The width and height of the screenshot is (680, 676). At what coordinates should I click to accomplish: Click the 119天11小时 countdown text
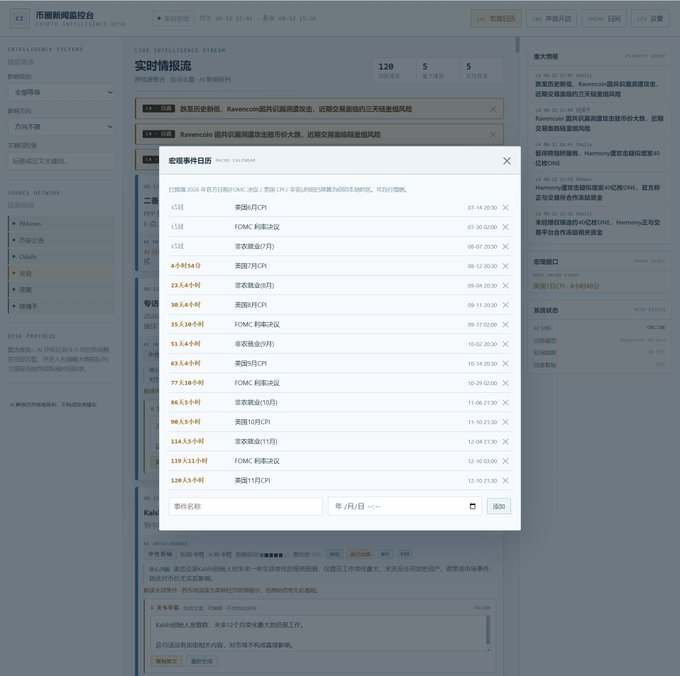[x=189, y=461]
